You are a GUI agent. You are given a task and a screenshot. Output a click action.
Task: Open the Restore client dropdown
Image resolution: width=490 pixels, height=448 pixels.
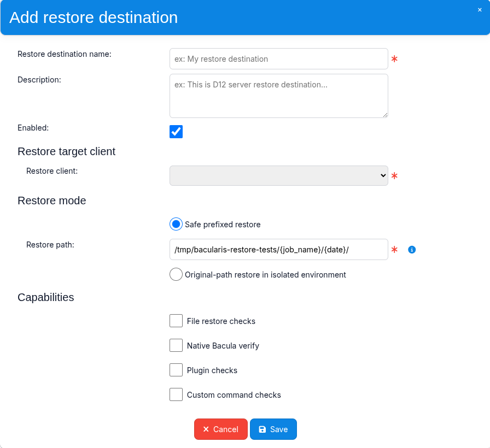[x=278, y=175]
